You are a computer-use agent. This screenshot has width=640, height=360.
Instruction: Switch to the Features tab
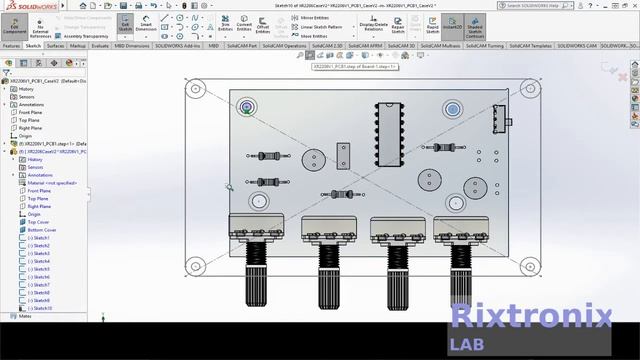(11, 46)
